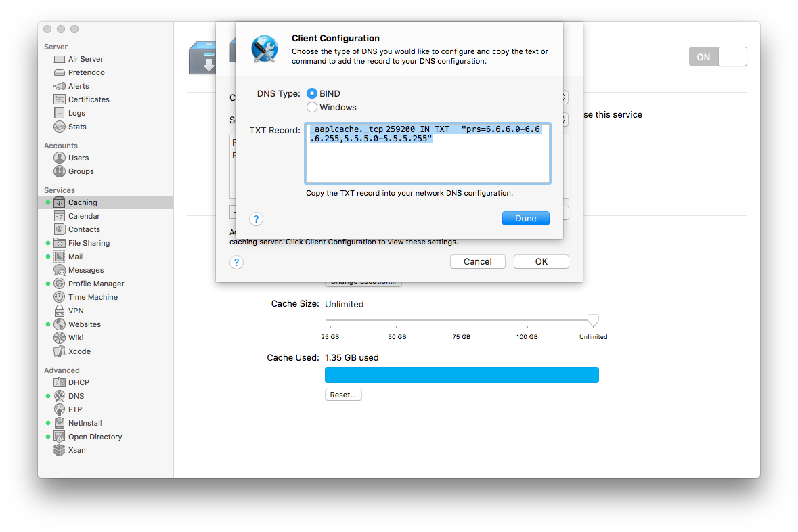This screenshot has height=532, width=798.
Task: Select the Air Server icon in sidebar
Action: coord(59,59)
